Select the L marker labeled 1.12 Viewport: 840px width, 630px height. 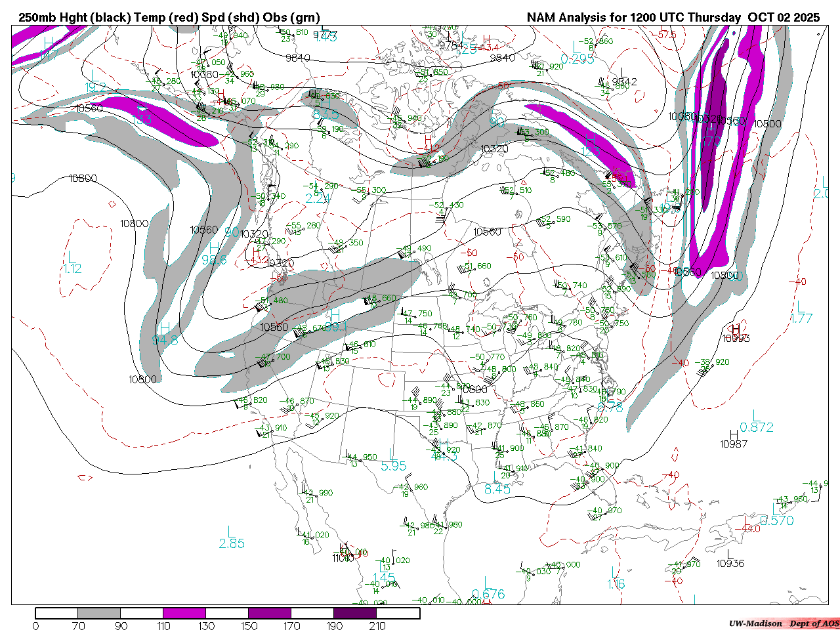click(72, 256)
